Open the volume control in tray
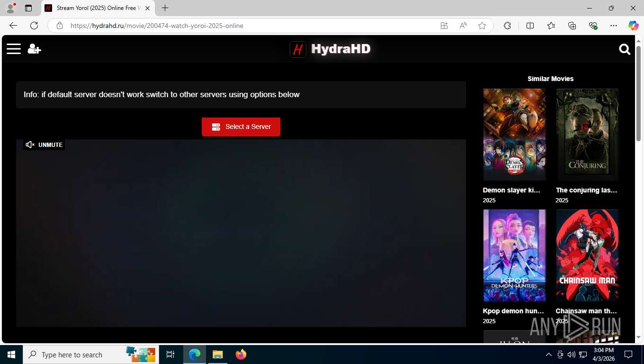This screenshot has height=364, width=644. pyautogui.click(x=572, y=355)
